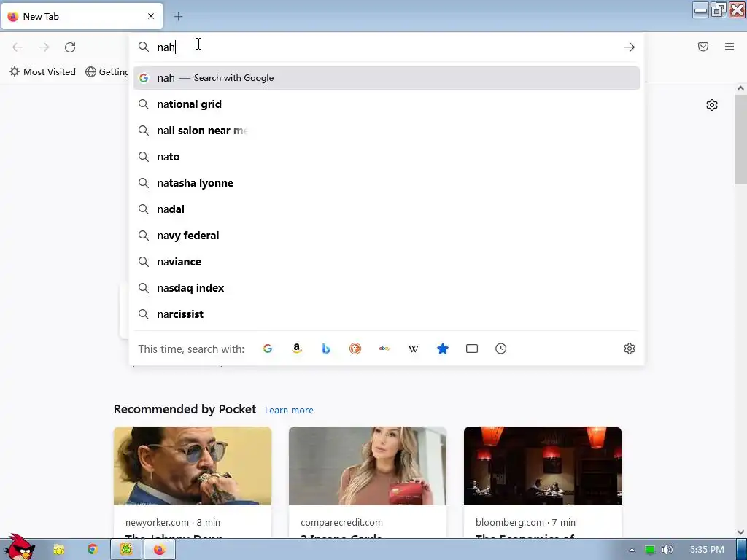Select the 'navy federal' suggestion

387,236
